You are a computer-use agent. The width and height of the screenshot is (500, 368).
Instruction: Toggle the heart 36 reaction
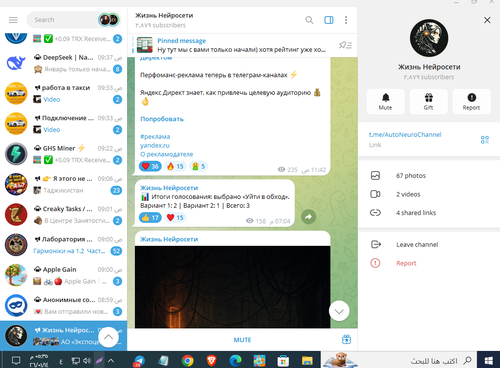click(150, 166)
